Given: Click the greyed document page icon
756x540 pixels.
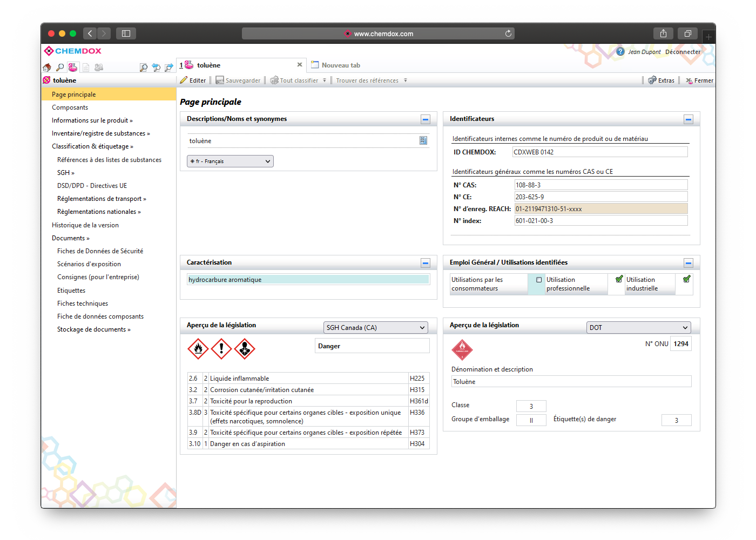Looking at the screenshot, I should click(x=86, y=67).
